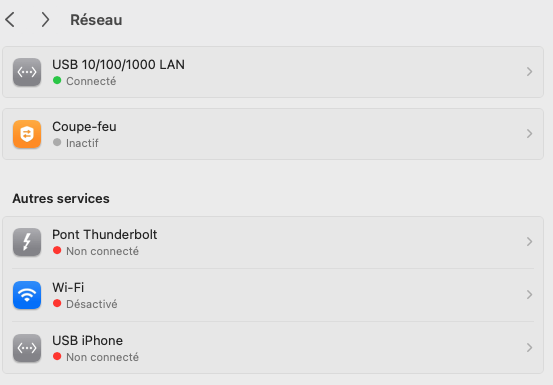
Task: Select the Wi-Fi entry label
Action: tap(68, 287)
